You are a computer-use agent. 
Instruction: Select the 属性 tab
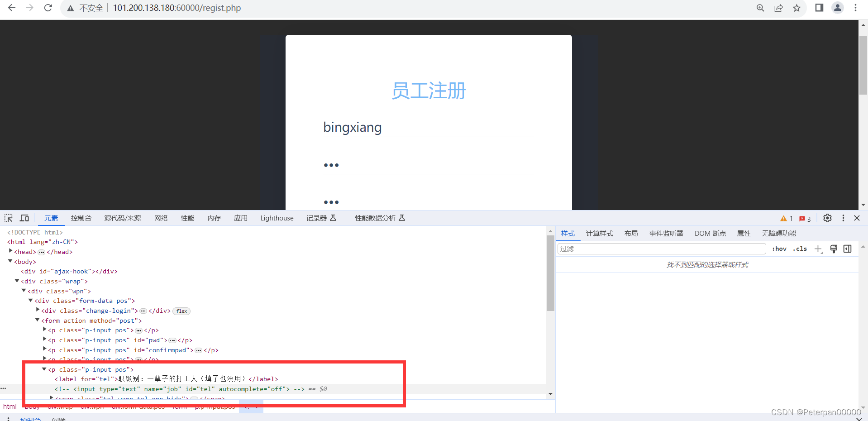click(744, 234)
